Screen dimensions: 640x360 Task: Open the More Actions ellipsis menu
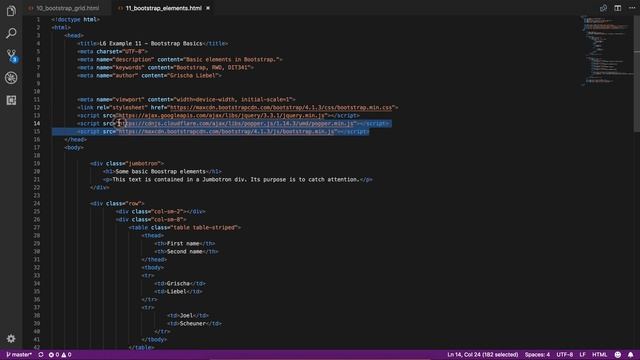pos(632,8)
